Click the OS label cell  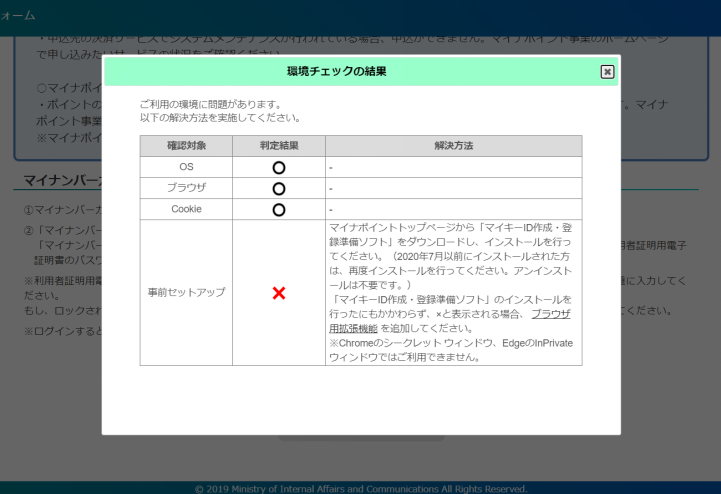[186, 167]
